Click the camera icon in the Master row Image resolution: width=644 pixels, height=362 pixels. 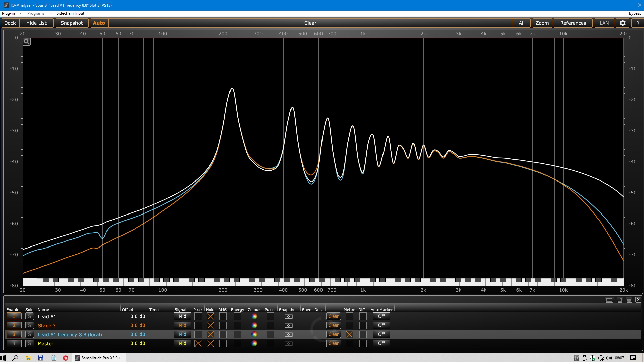[288, 343]
